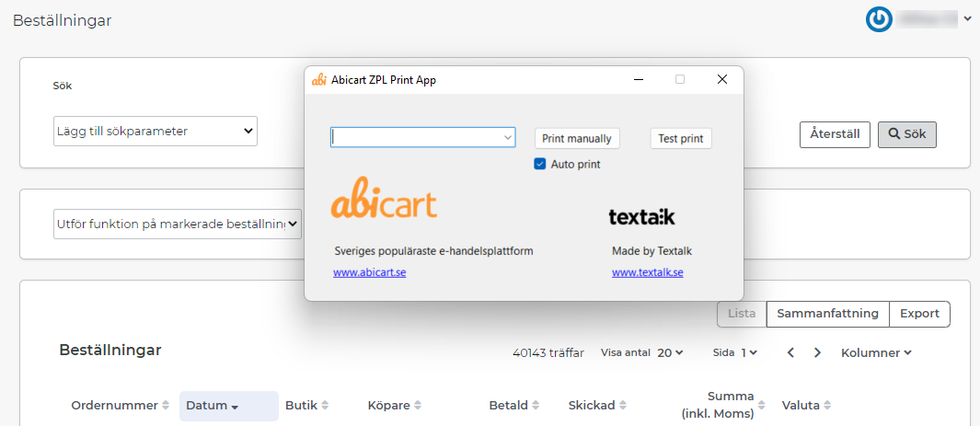Image resolution: width=980 pixels, height=426 pixels.
Task: Switch to Sammanfattning view
Action: pos(827,314)
